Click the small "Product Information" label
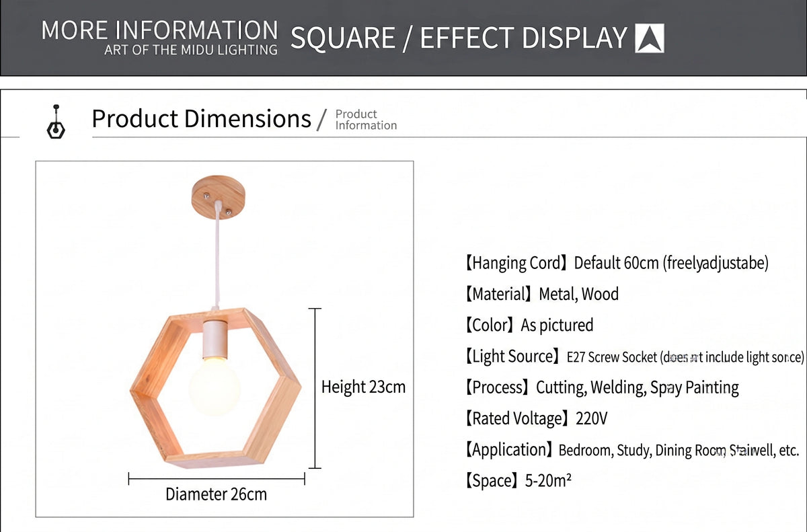 (366, 120)
